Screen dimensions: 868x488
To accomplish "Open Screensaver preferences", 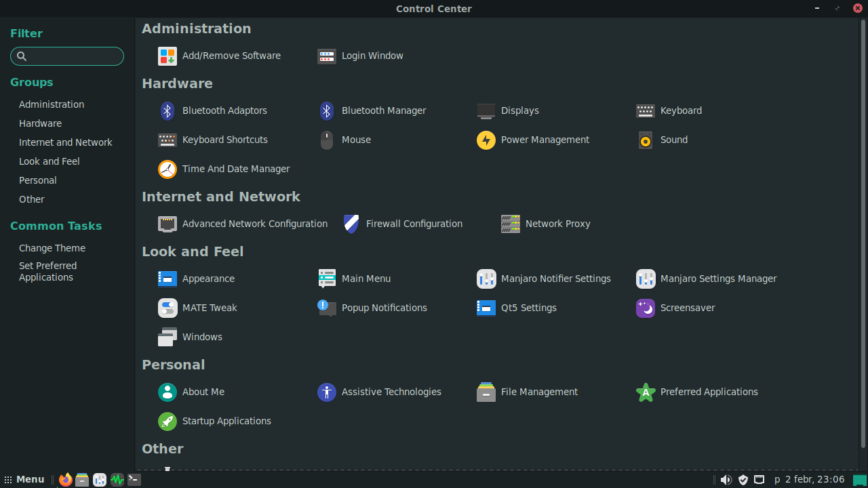I will (675, 308).
